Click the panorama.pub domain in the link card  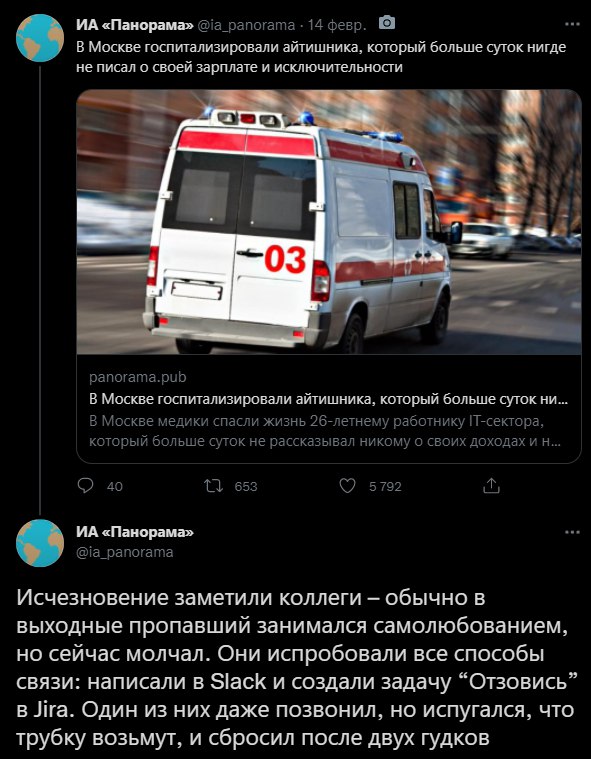click(x=138, y=377)
